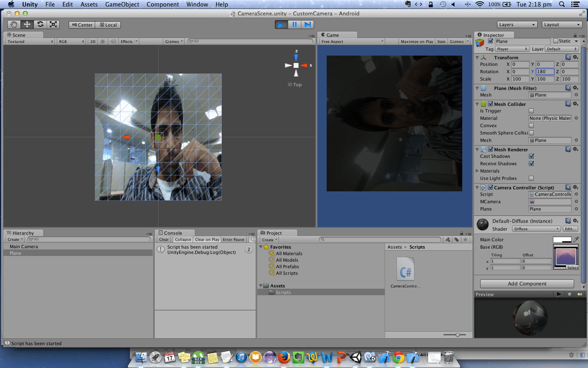Disable Cast Shadows on the Mesh Renderer
588x368 pixels.
(x=532, y=156)
